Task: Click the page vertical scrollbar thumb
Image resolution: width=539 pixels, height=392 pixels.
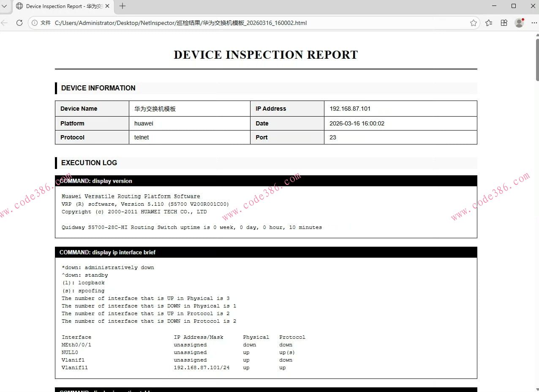Action: point(537,60)
